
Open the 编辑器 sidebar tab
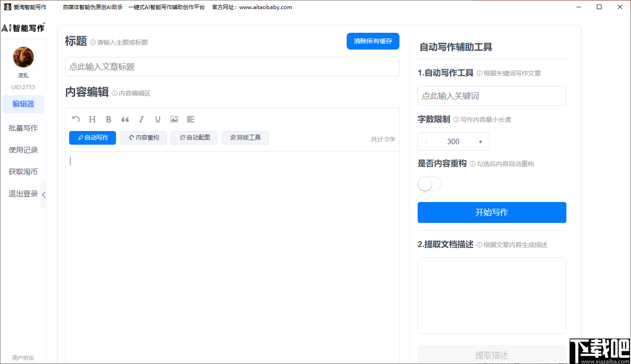(x=23, y=104)
